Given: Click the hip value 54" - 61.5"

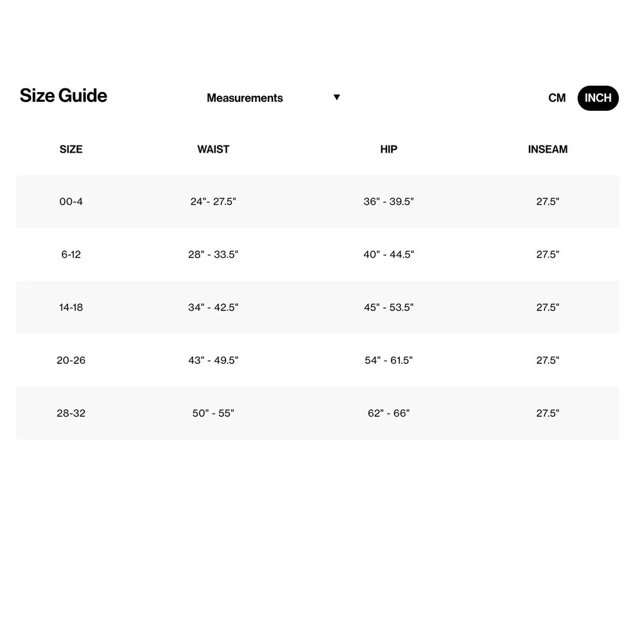Looking at the screenshot, I should coord(388,360).
